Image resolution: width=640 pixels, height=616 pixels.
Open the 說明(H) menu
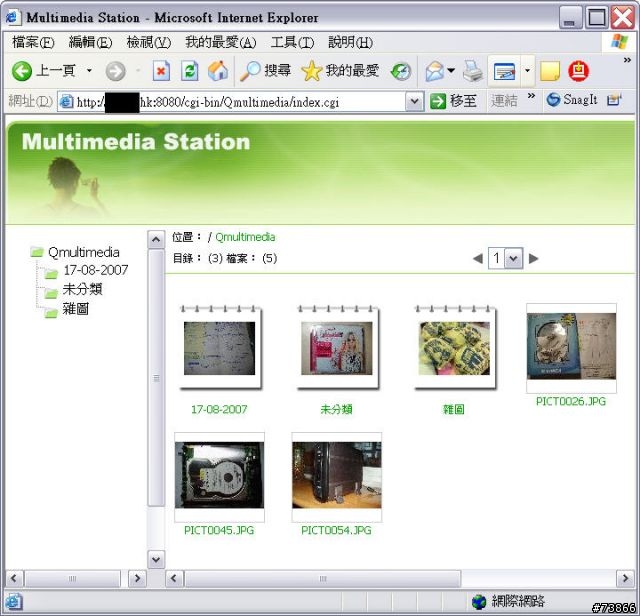coord(351,42)
